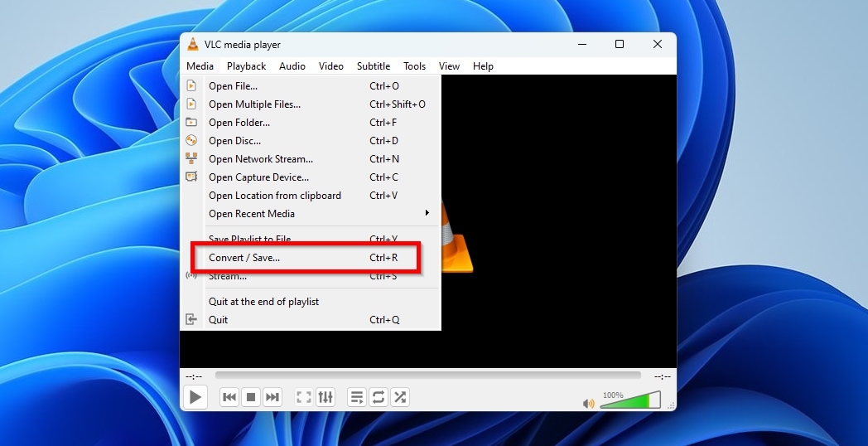868x446 pixels.
Task: Open the Subtitle menu
Action: (373, 66)
